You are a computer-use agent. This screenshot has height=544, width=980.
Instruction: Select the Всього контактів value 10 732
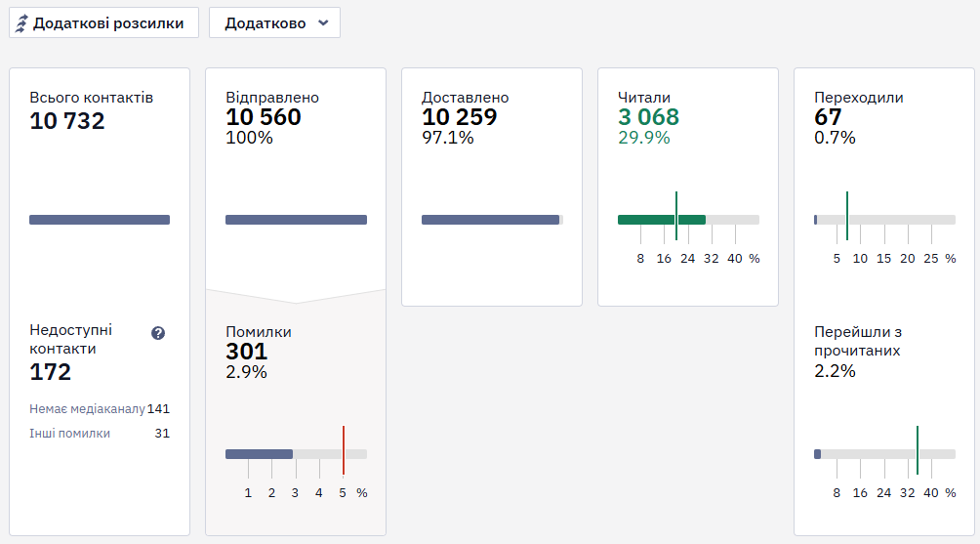pos(67,121)
